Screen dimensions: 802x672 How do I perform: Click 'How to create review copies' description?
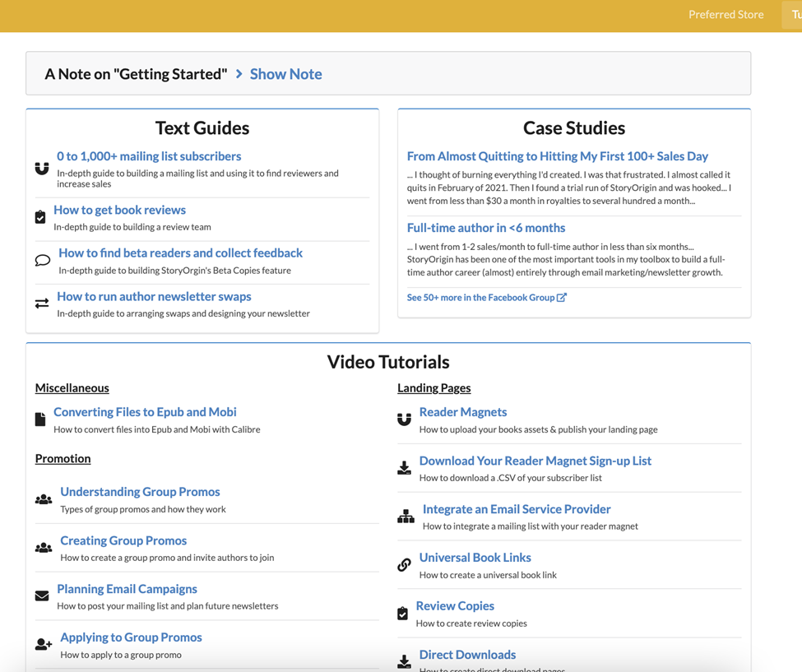471,623
